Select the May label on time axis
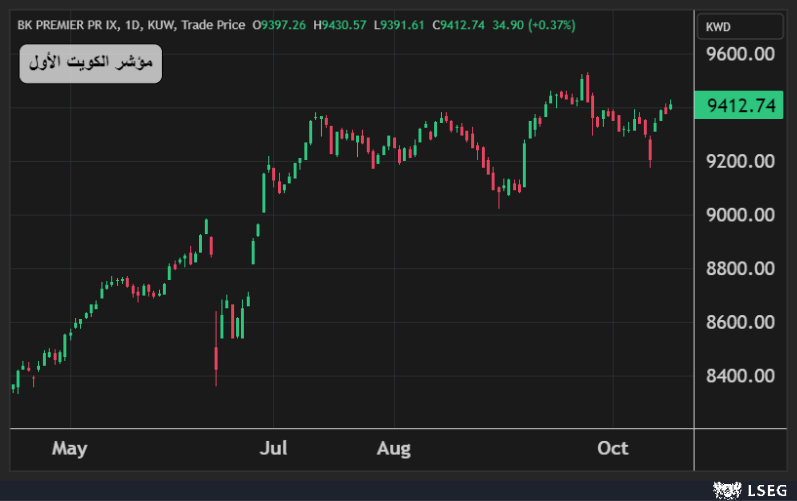 [x=70, y=448]
